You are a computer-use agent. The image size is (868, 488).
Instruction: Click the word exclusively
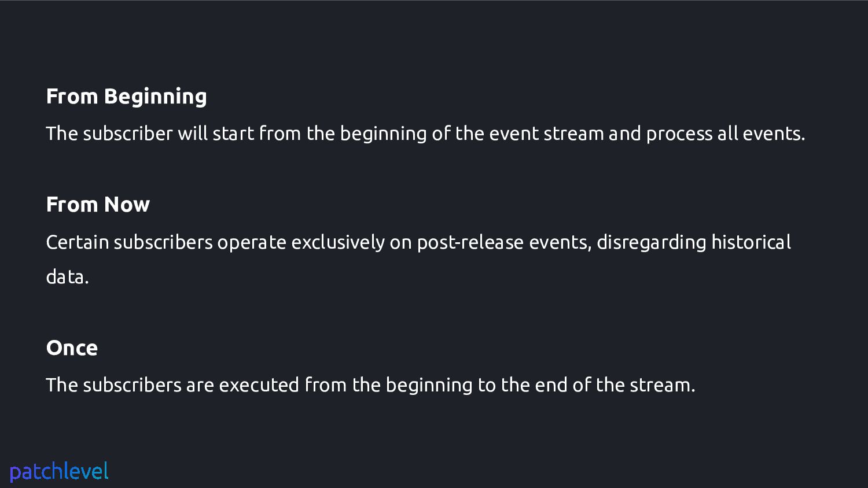tap(338, 243)
